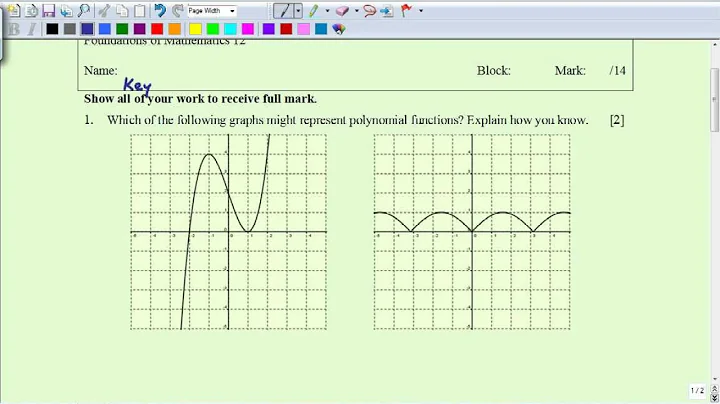This screenshot has height=404, width=720.
Task: Select the Pen tool
Action: pyautogui.click(x=284, y=11)
